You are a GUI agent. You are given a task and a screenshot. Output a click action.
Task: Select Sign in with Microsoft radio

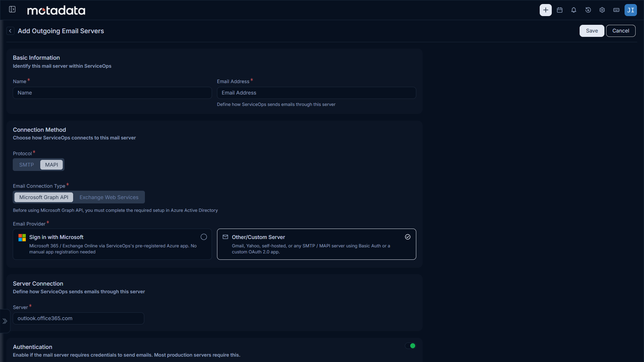(x=204, y=237)
